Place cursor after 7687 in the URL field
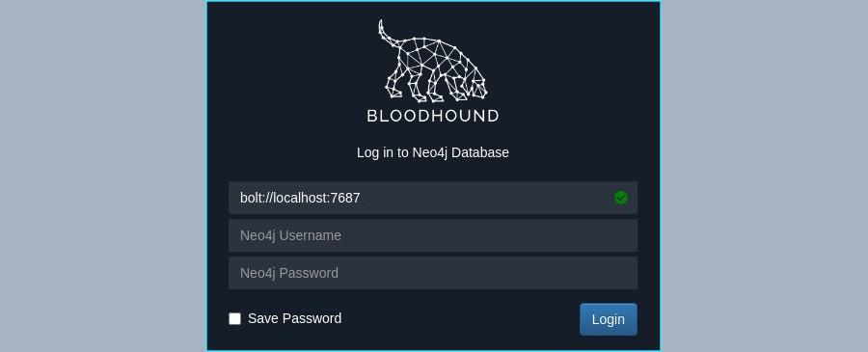The height and width of the screenshot is (352, 868). [x=362, y=198]
